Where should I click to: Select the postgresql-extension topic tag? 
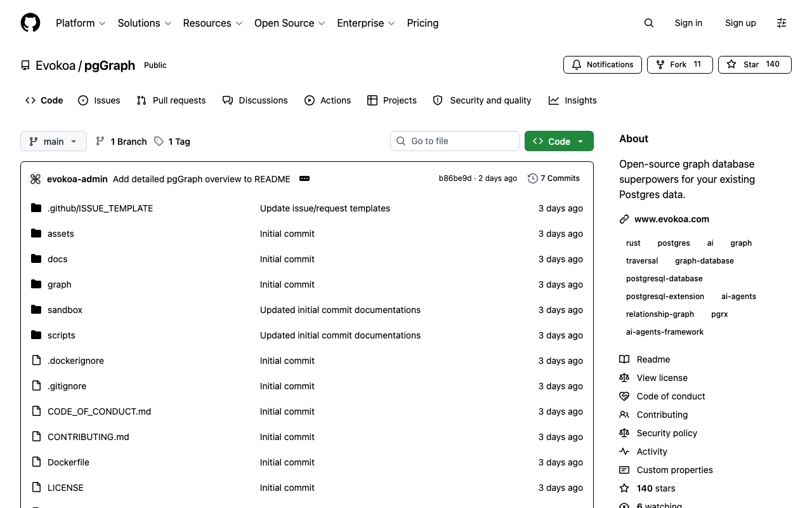click(x=665, y=297)
